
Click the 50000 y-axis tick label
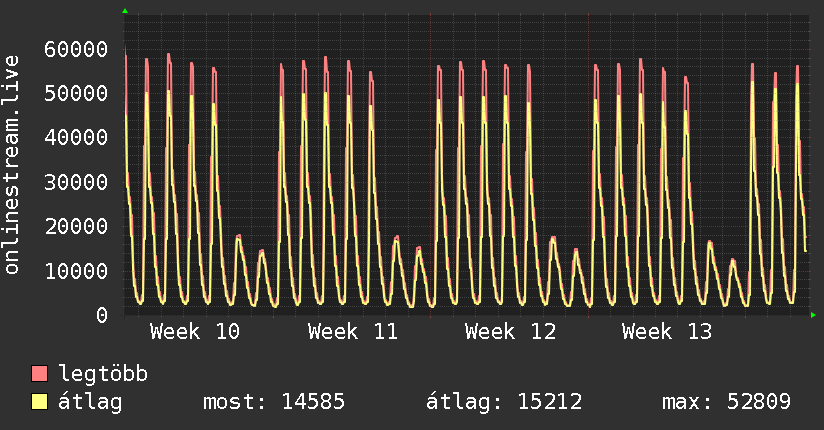coord(76,94)
